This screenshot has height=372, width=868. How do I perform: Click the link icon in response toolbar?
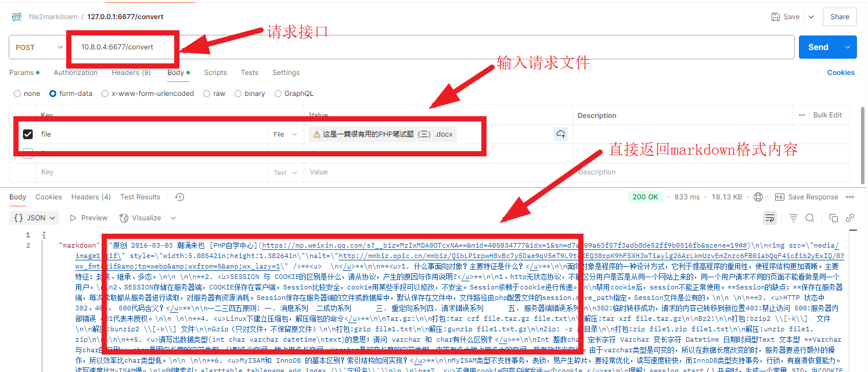click(x=850, y=218)
